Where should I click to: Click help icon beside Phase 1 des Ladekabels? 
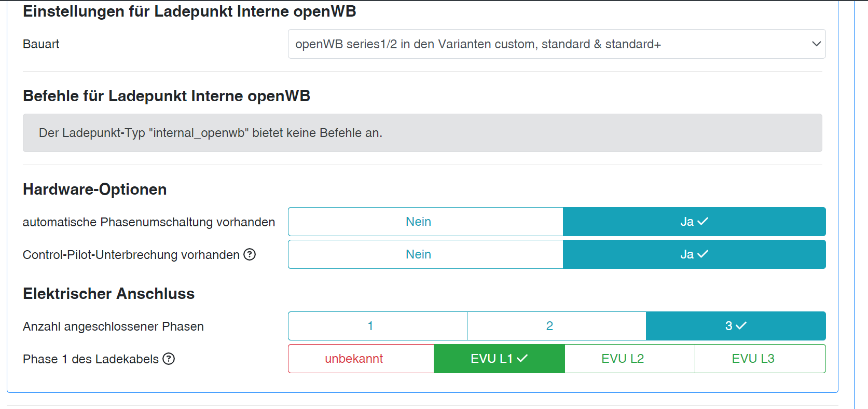pos(169,359)
